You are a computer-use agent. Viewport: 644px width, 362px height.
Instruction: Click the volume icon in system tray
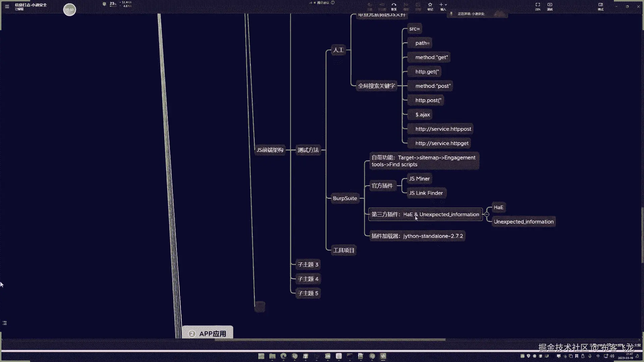click(x=612, y=356)
